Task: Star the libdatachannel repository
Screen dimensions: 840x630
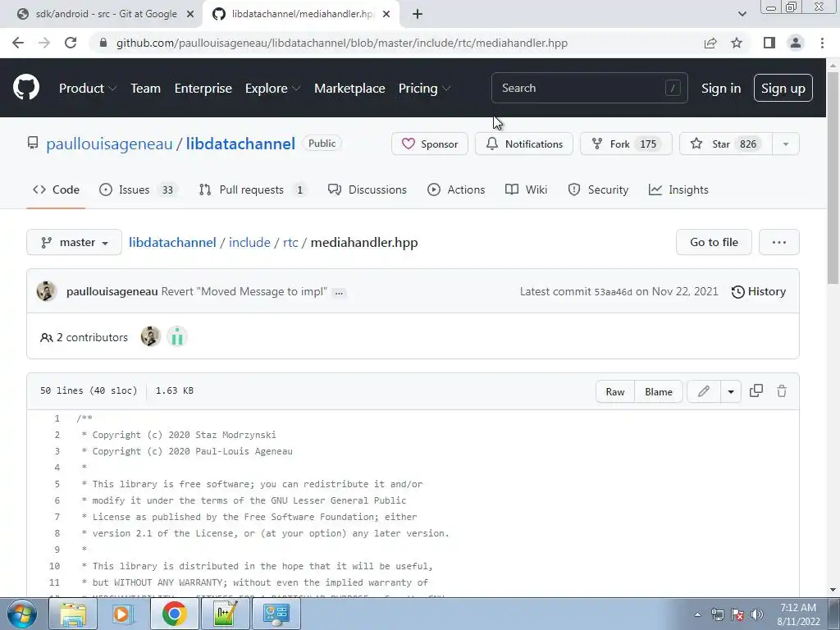Action: pyautogui.click(x=726, y=144)
